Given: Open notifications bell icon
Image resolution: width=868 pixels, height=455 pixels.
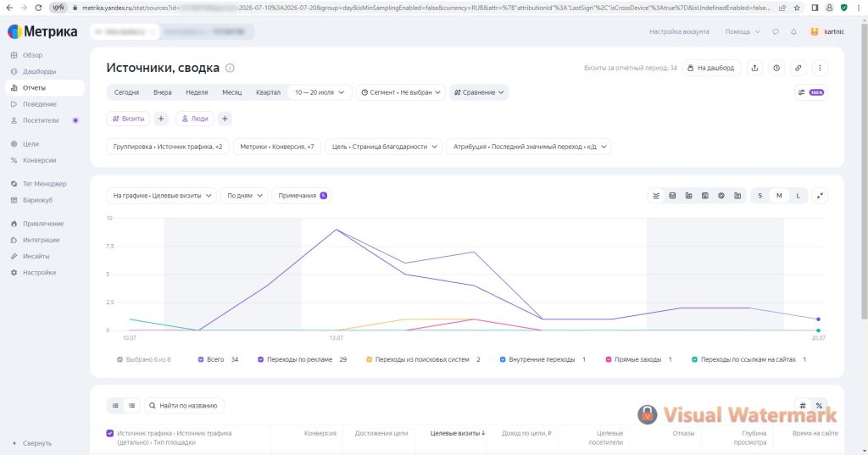Looking at the screenshot, I should coord(793,32).
